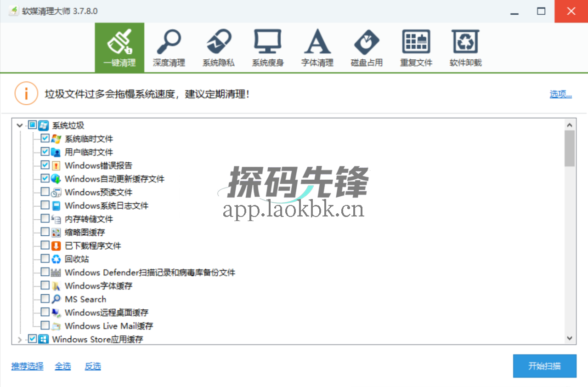Click the Windows远程桌面缓存 icon
Screen dimensions: 588x387
(x=56, y=313)
